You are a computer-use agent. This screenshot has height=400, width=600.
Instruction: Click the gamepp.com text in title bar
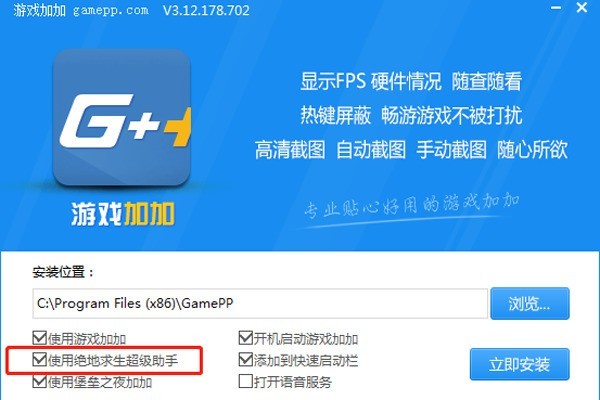pos(111,10)
